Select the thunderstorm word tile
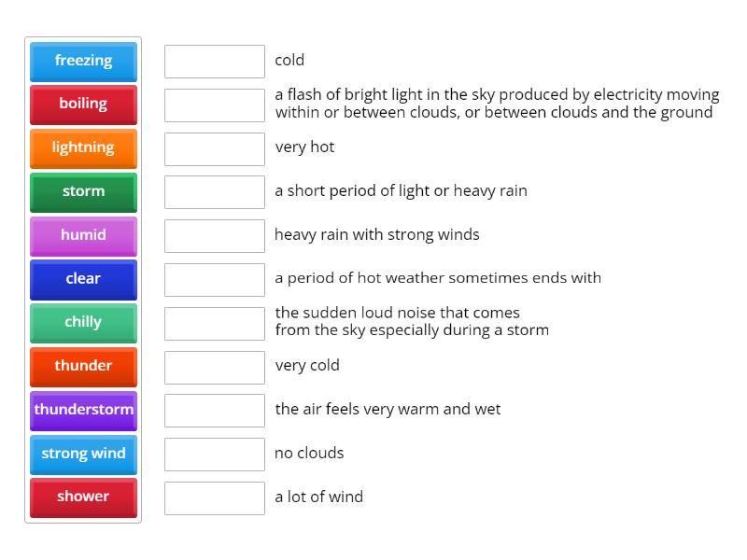The width and height of the screenshot is (747, 560). point(83,410)
